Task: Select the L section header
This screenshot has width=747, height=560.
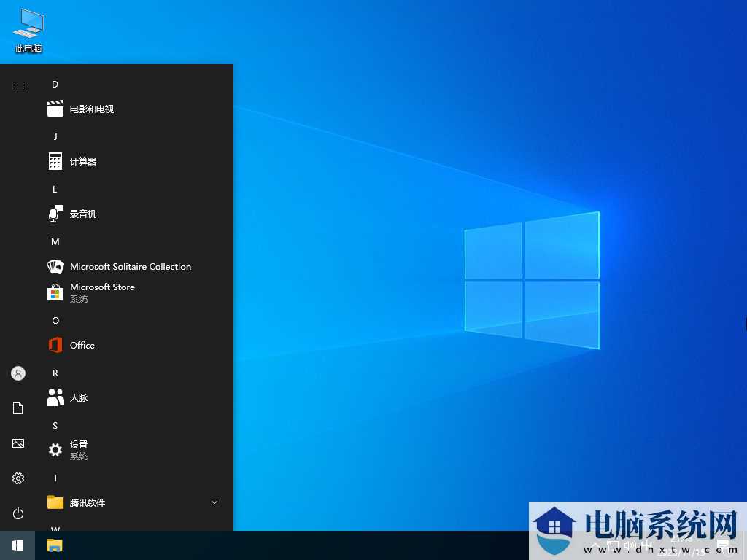Action: pos(55,189)
